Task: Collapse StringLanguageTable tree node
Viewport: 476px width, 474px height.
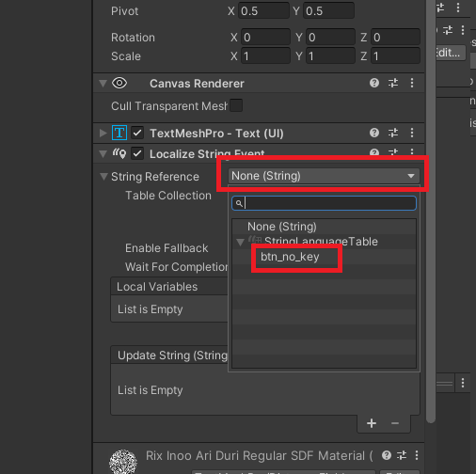Action: click(x=241, y=242)
